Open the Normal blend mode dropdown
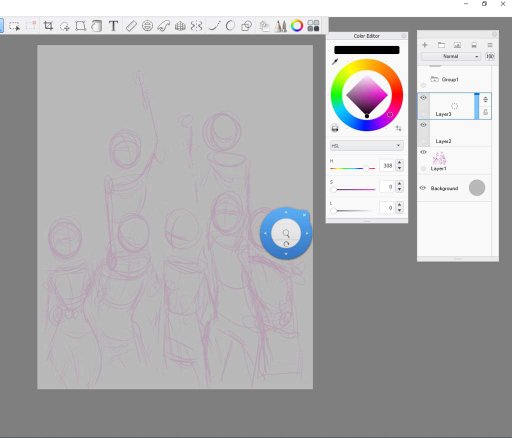This screenshot has width=512, height=438. (451, 57)
